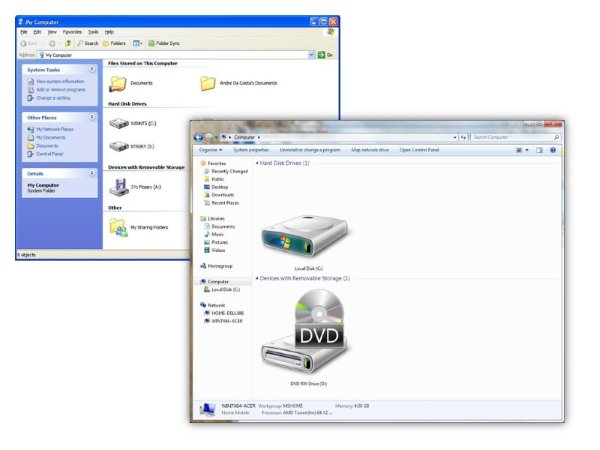Click the refresh button beside address bar

pos(463,137)
